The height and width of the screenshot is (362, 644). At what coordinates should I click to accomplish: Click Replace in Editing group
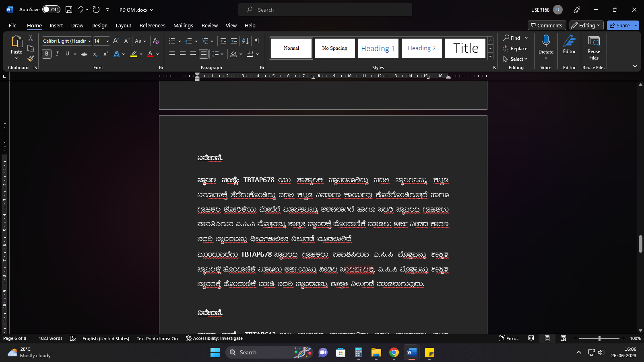[x=515, y=49]
